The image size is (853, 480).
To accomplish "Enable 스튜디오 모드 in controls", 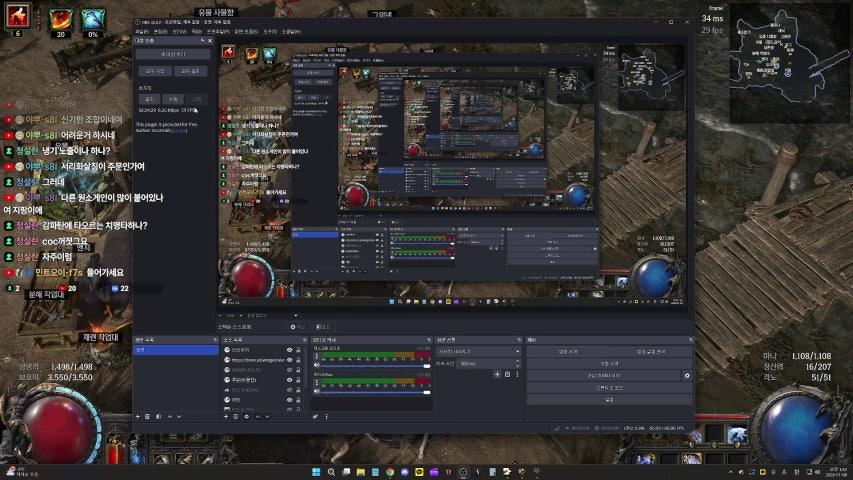I will click(x=609, y=387).
